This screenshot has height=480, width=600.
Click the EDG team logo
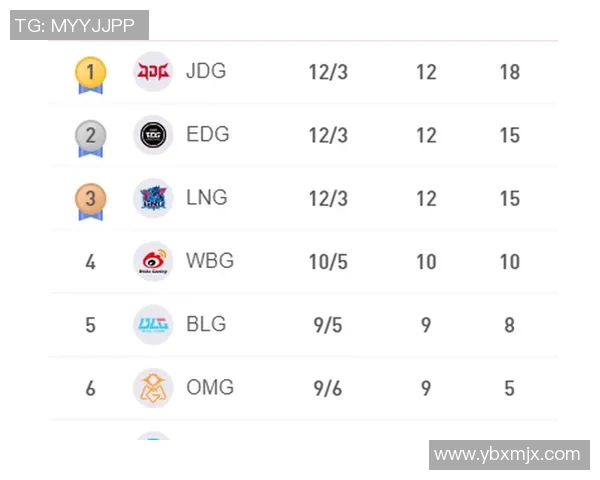[x=153, y=135]
